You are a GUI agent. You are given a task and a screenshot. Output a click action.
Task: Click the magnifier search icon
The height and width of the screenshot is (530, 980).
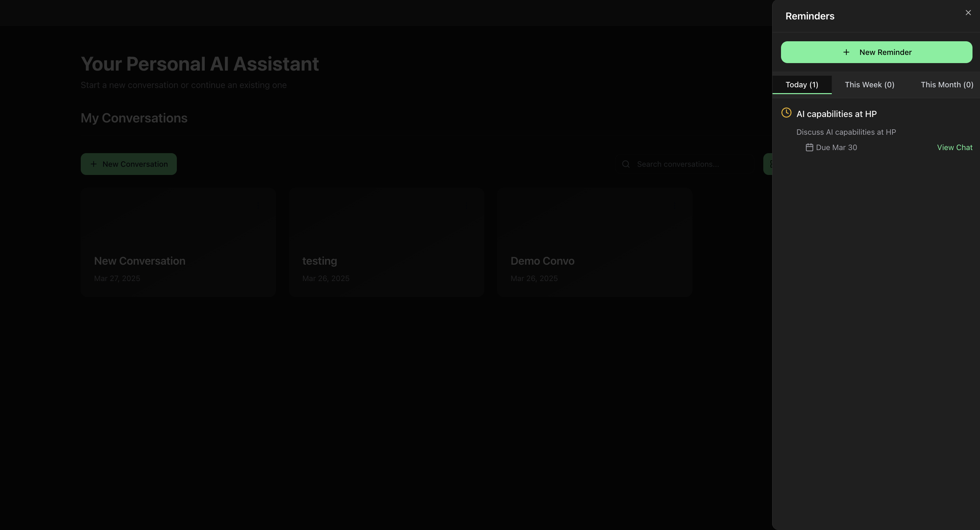pyautogui.click(x=626, y=164)
